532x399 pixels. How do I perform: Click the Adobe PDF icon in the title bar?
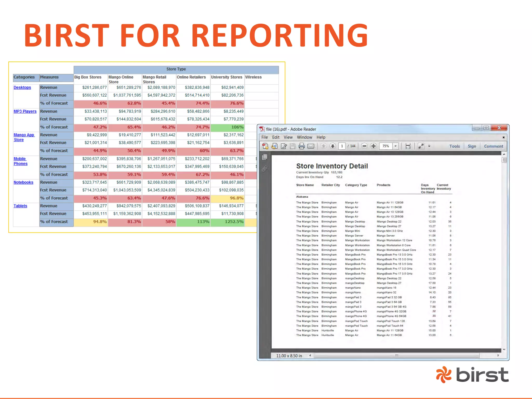(262, 129)
